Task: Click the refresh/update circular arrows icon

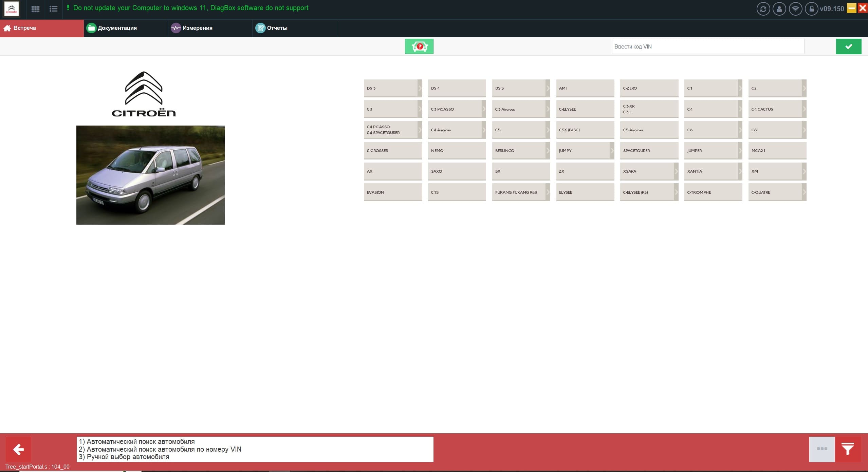Action: tap(763, 9)
